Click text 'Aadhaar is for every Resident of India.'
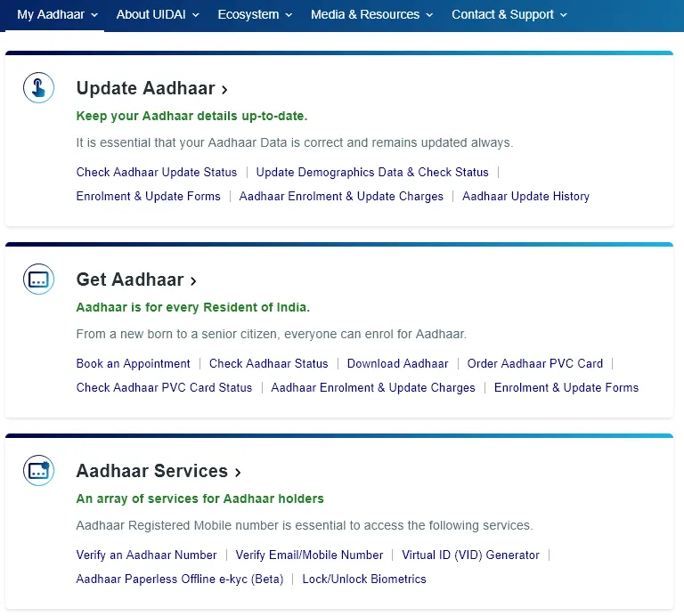 coord(192,307)
